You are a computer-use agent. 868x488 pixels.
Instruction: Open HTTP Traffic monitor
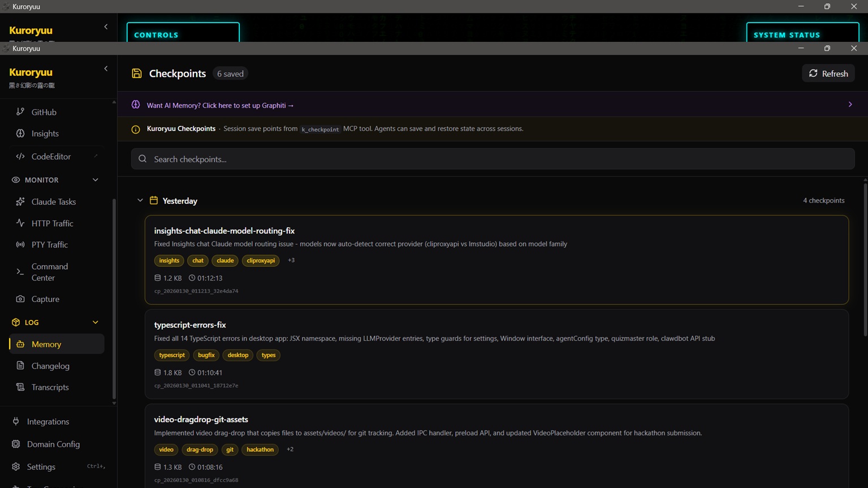pyautogui.click(x=52, y=223)
